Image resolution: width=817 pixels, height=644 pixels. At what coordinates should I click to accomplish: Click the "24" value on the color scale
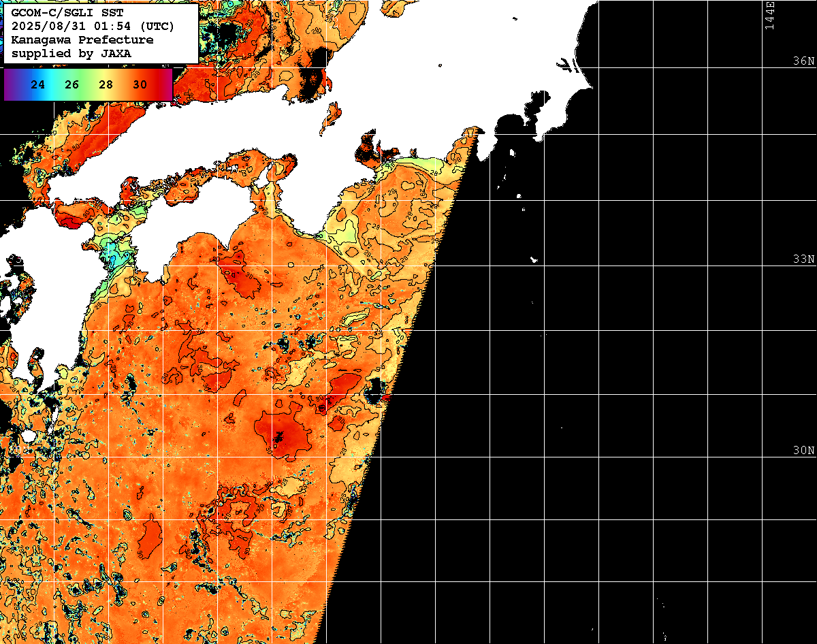(38, 84)
